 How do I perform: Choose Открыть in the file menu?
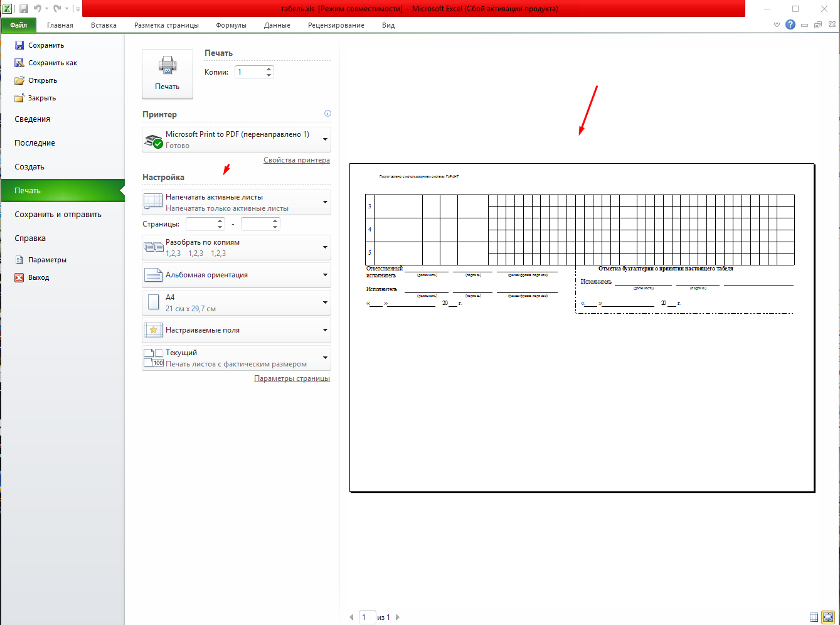[36, 80]
